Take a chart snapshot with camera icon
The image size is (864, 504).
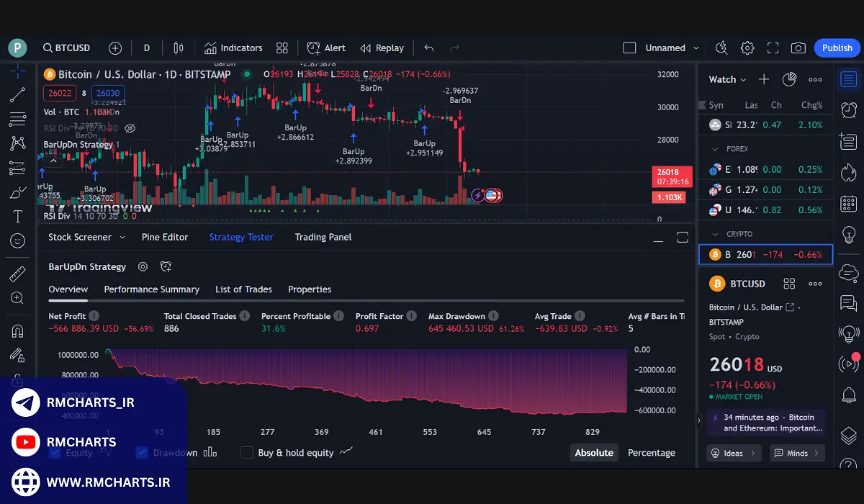798,48
